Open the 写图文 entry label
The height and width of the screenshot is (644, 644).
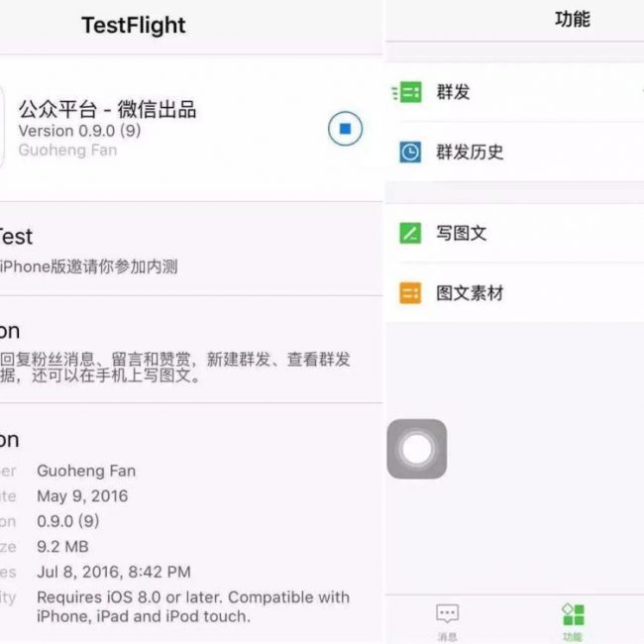[x=462, y=234]
